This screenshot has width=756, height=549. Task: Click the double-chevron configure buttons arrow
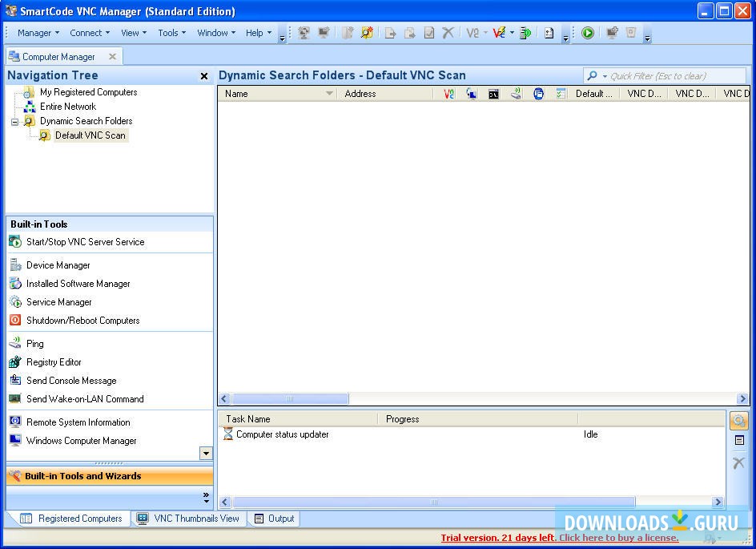tap(206, 498)
